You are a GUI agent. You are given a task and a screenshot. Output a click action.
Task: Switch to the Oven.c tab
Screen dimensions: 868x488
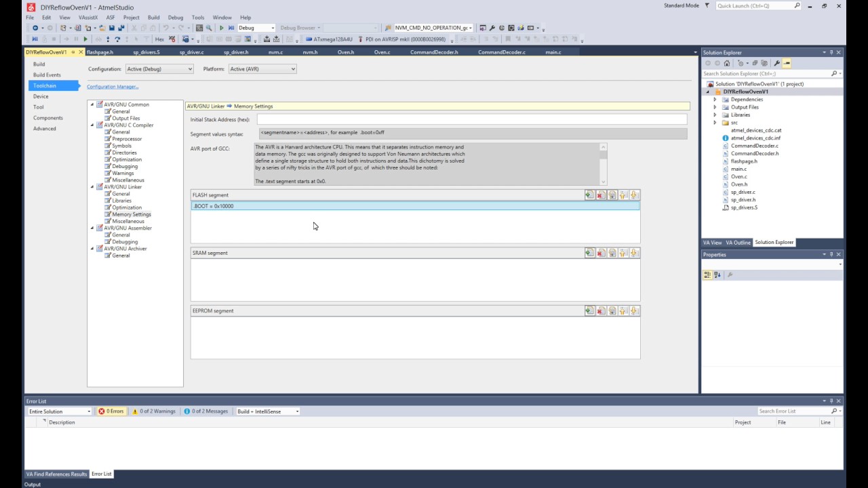382,52
